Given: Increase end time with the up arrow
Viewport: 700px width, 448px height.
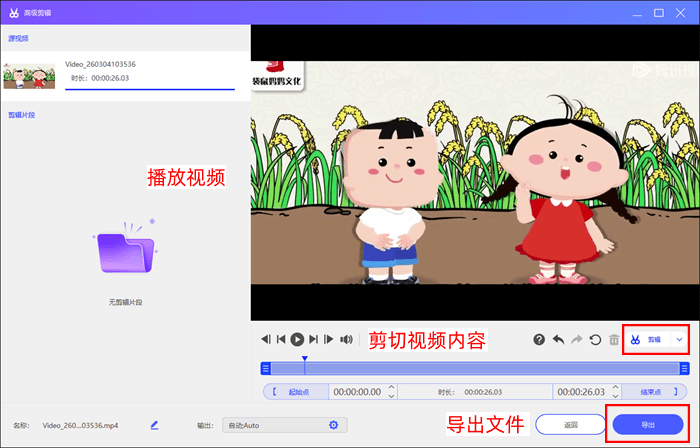Looking at the screenshot, I should tap(616, 387).
